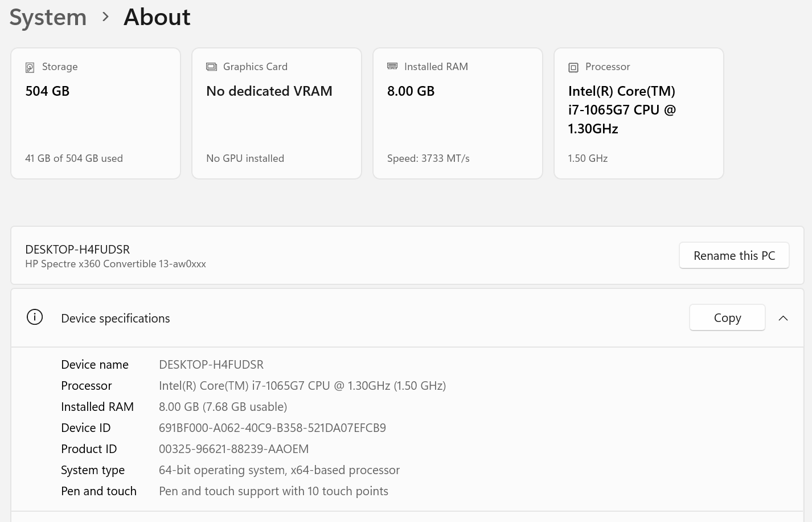Screen dimensions: 812x522
Task: Open the 504 GB Storage card
Action: point(96,113)
